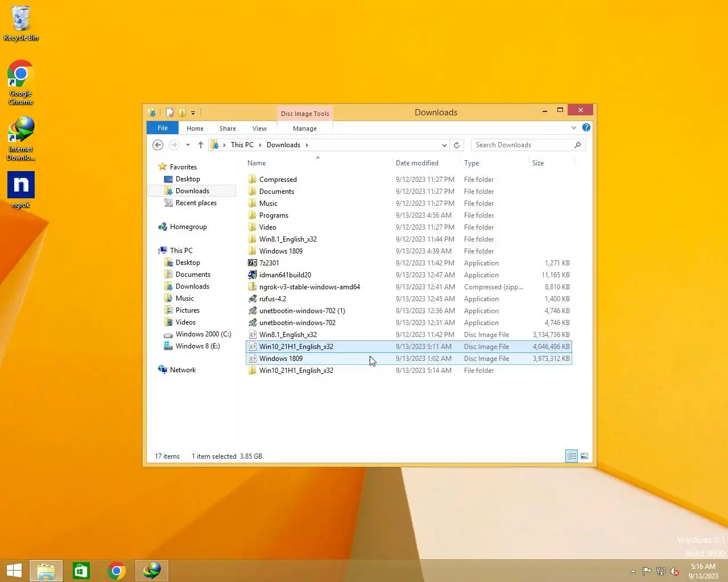
Task: Open the Home ribbon tab
Action: point(195,128)
